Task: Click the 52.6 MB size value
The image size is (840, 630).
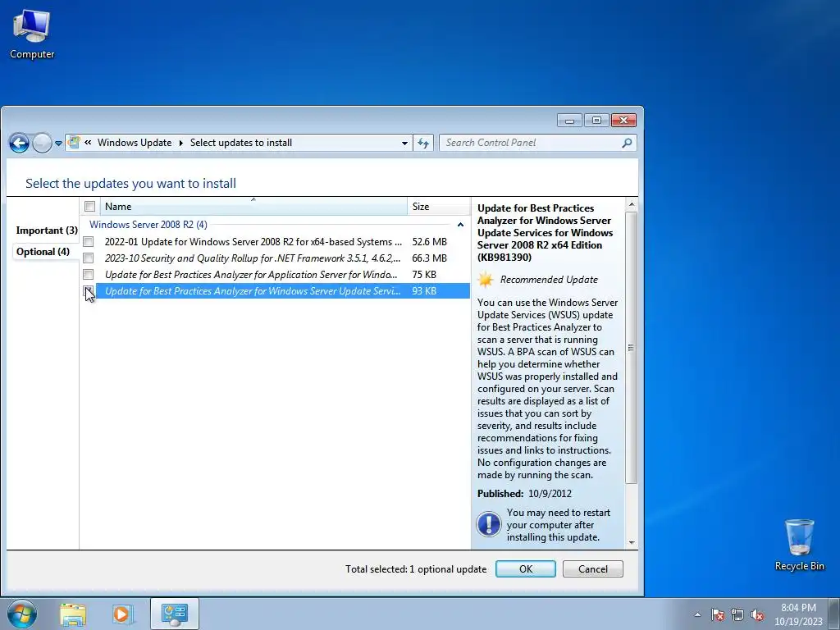Action: (429, 242)
